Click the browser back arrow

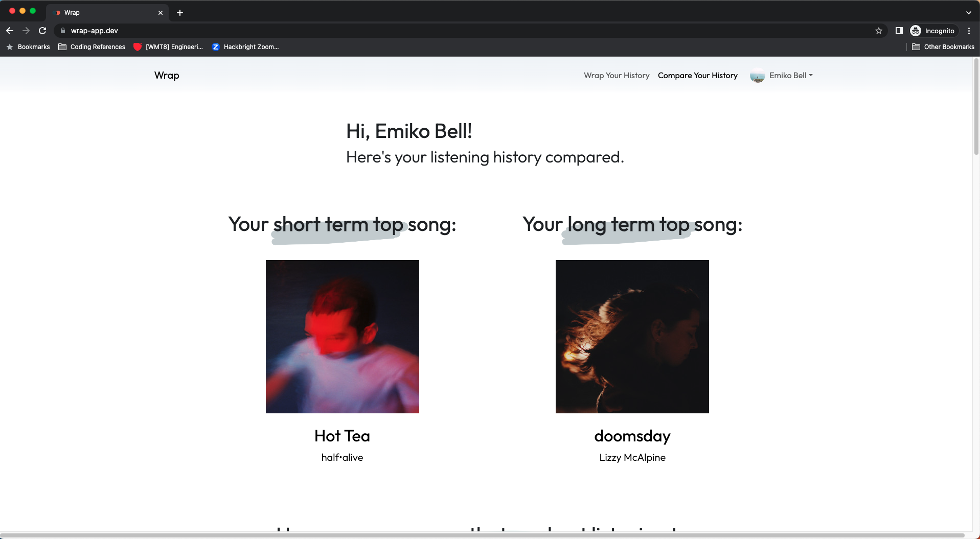[10, 31]
